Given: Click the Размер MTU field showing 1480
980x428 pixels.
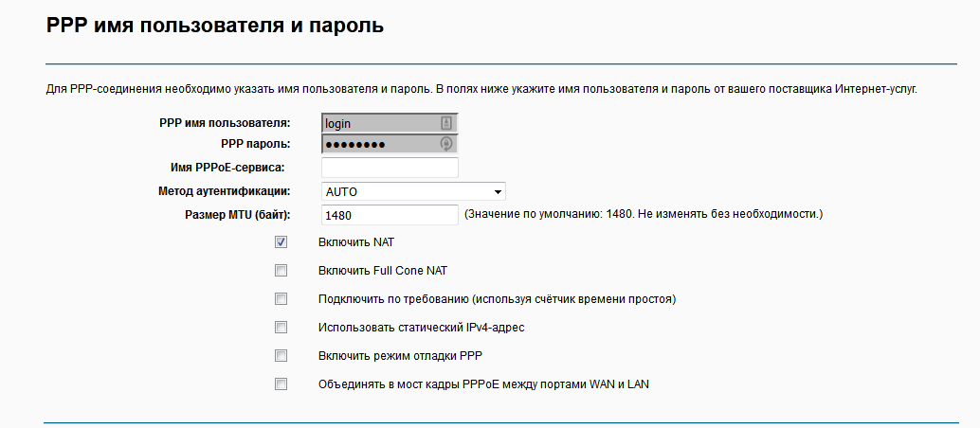Looking at the screenshot, I should coord(390,215).
